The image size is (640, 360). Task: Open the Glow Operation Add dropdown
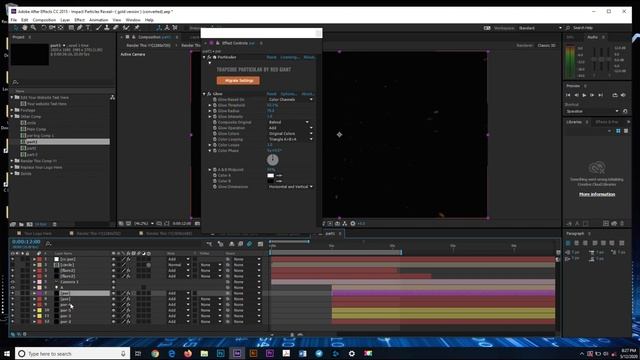pos(291,128)
